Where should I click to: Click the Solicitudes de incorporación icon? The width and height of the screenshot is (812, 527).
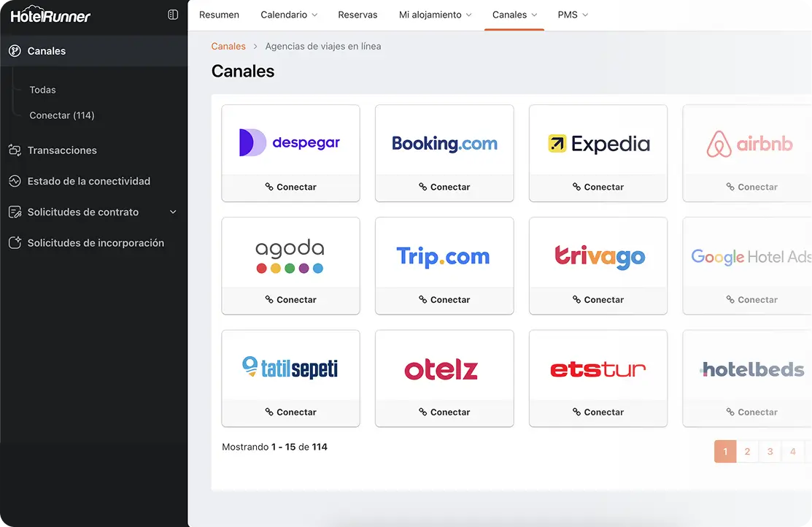15,243
